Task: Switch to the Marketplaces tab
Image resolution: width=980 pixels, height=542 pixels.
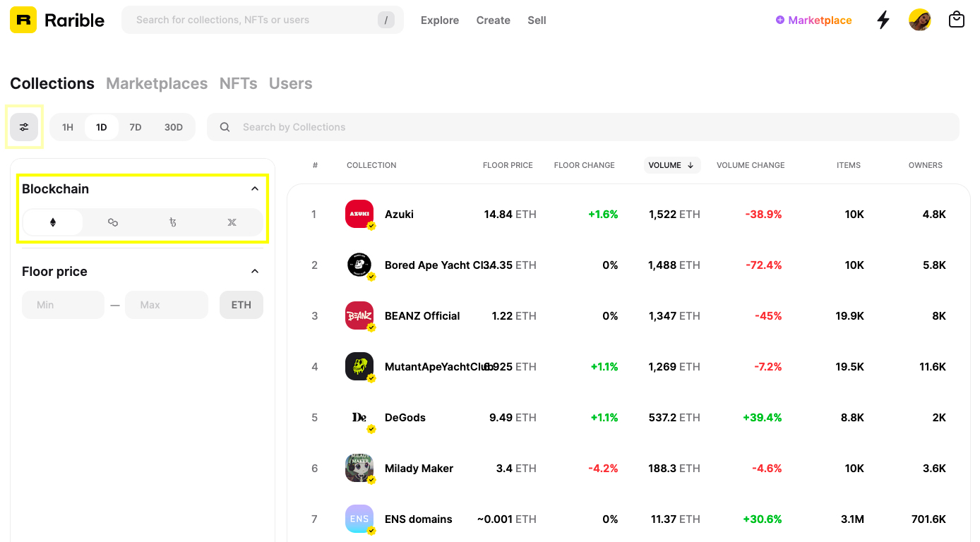Action: (157, 83)
